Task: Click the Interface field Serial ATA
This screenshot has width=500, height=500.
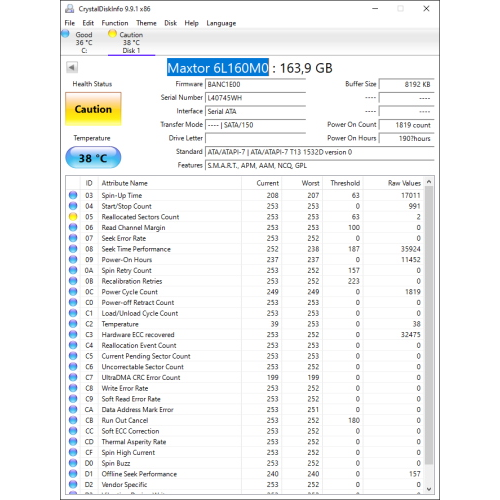Action: click(255, 111)
